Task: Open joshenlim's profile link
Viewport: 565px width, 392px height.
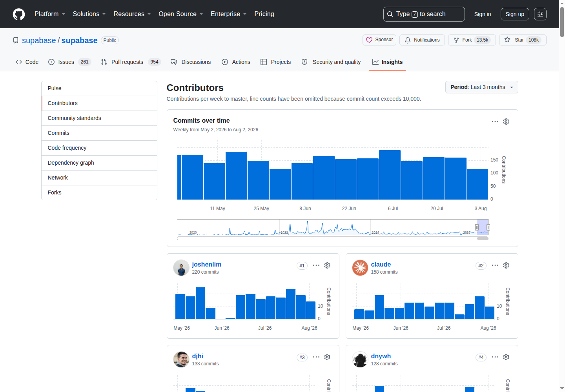Action: tap(207, 264)
